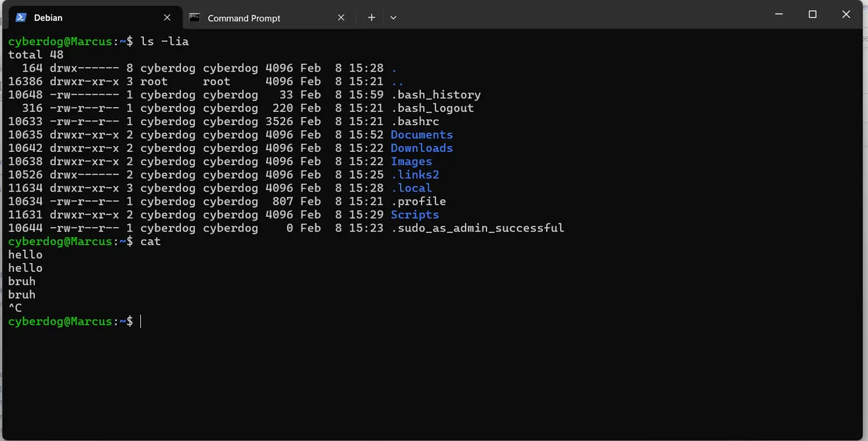Open a new tab with plus button
The image size is (868, 441).
coord(371,17)
